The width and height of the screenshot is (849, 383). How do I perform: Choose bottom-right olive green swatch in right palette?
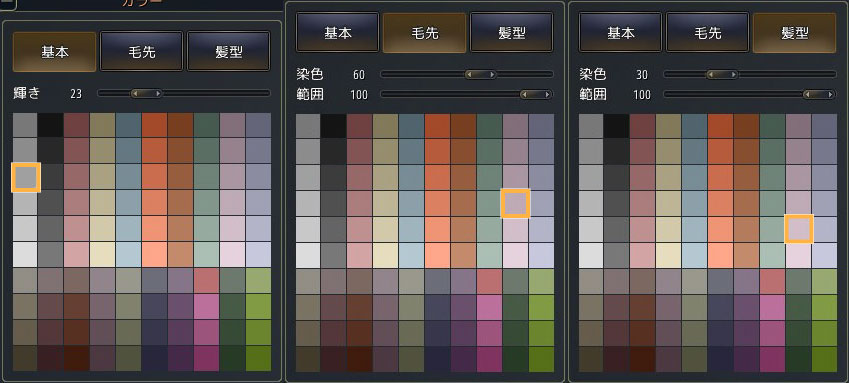pyautogui.click(x=825, y=359)
